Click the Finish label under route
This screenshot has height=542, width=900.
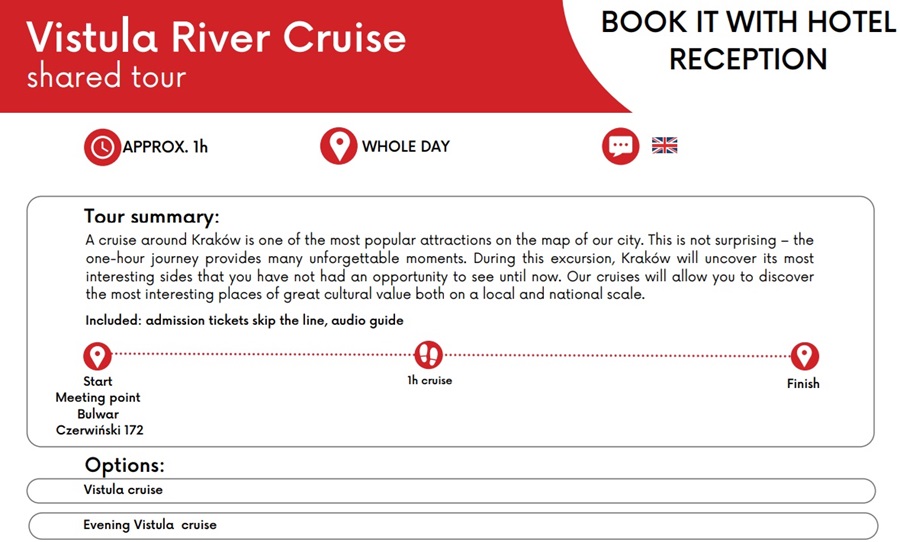tap(803, 383)
